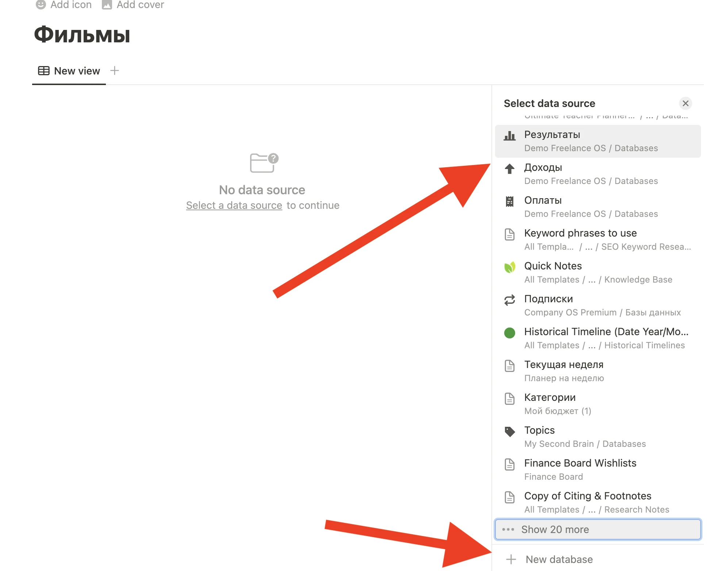The image size is (728, 571).
Task: Click the Historical Timeline green dot icon
Action: (x=509, y=332)
